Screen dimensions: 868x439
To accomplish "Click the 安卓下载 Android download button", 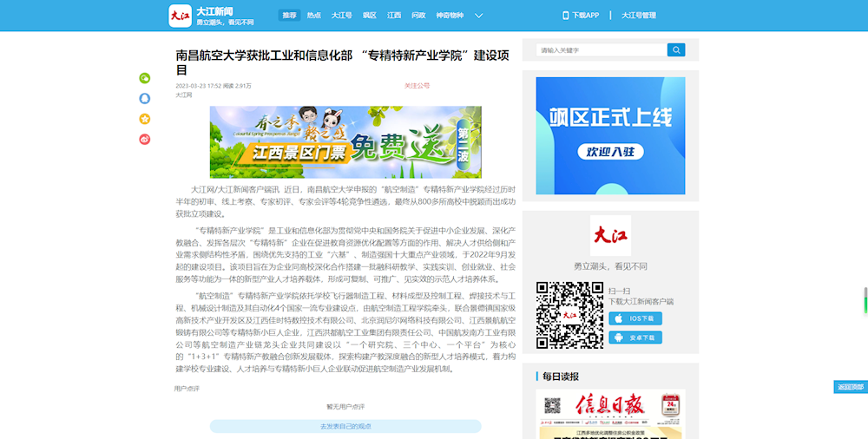I will (635, 337).
